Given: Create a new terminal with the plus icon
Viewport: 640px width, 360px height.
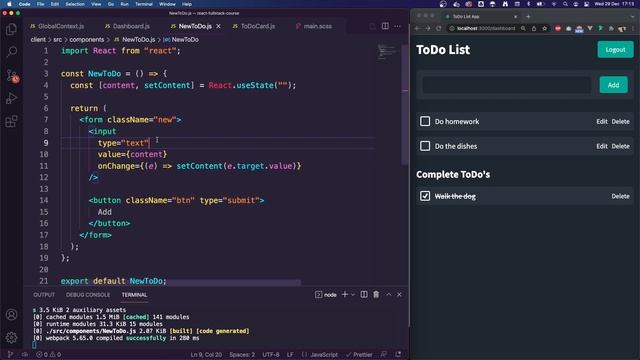Looking at the screenshot, I should (344, 294).
